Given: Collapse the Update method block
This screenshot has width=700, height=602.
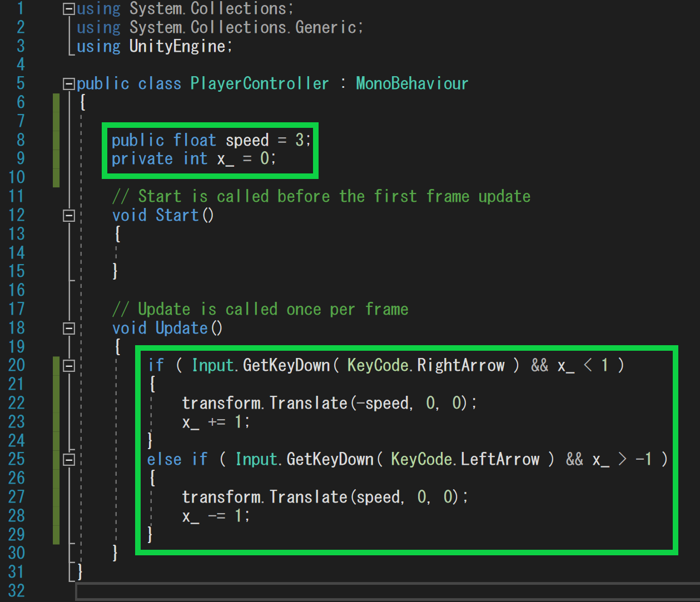Looking at the screenshot, I should click(69, 329).
